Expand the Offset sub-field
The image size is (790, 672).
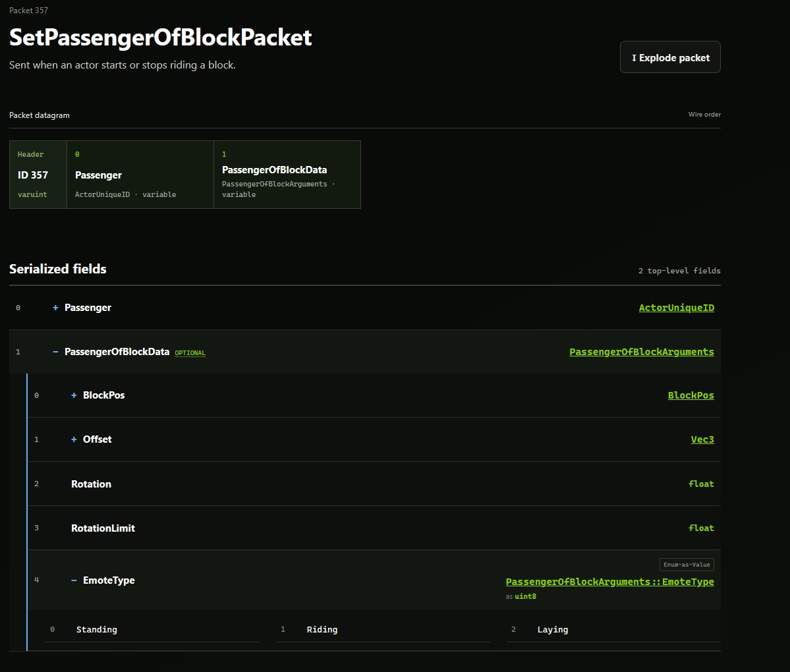coord(74,439)
